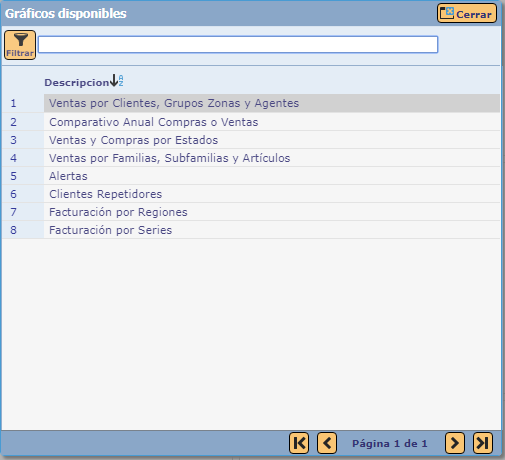
Task: Click the A-Z sort arrow icon
Action: coord(117,80)
